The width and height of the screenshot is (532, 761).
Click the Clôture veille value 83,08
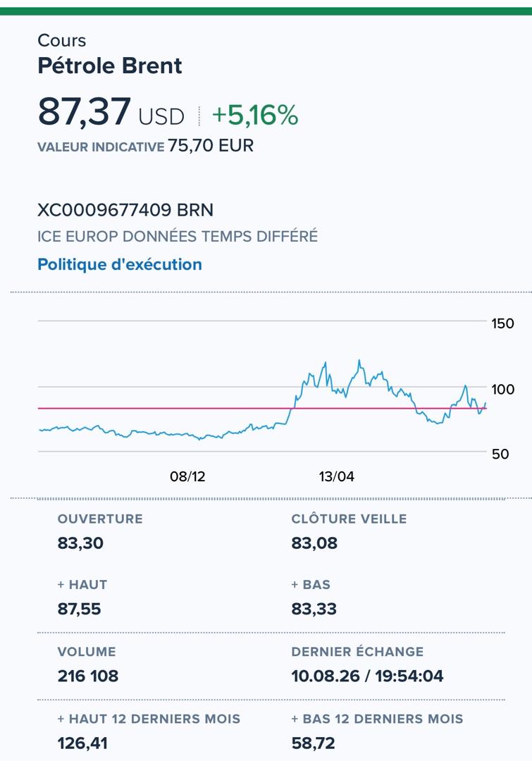[x=314, y=543]
